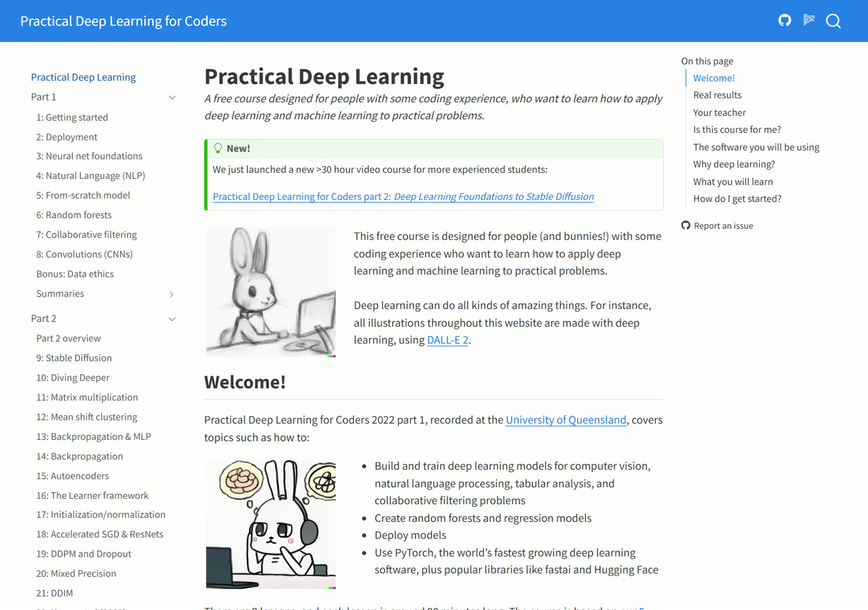This screenshot has width=868, height=610.
Task: Open lesson 10: Diving Deeper
Action: pyautogui.click(x=73, y=378)
